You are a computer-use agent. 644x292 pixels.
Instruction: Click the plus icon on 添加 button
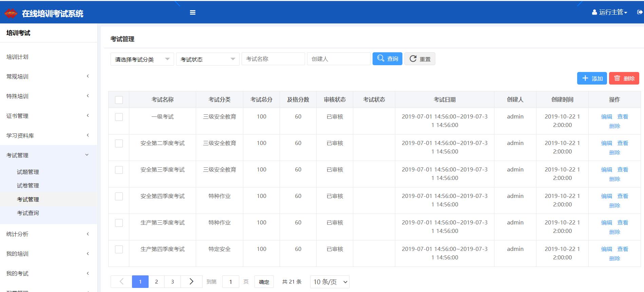[x=585, y=78]
